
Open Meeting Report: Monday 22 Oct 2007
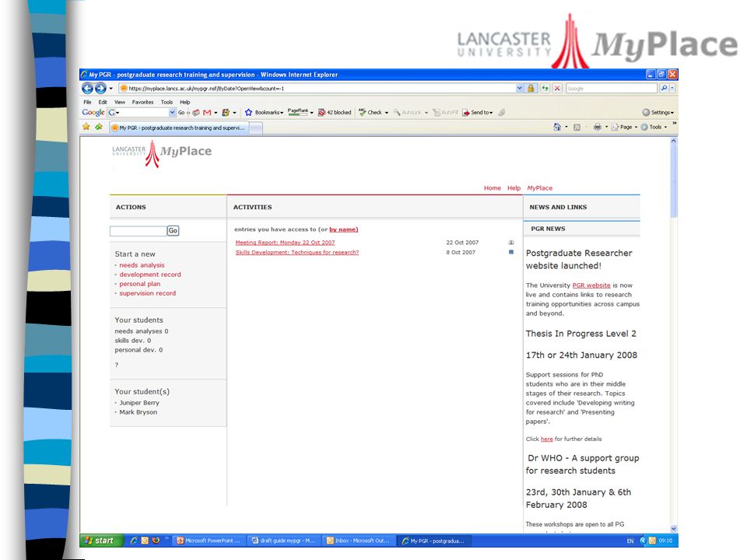(x=285, y=243)
